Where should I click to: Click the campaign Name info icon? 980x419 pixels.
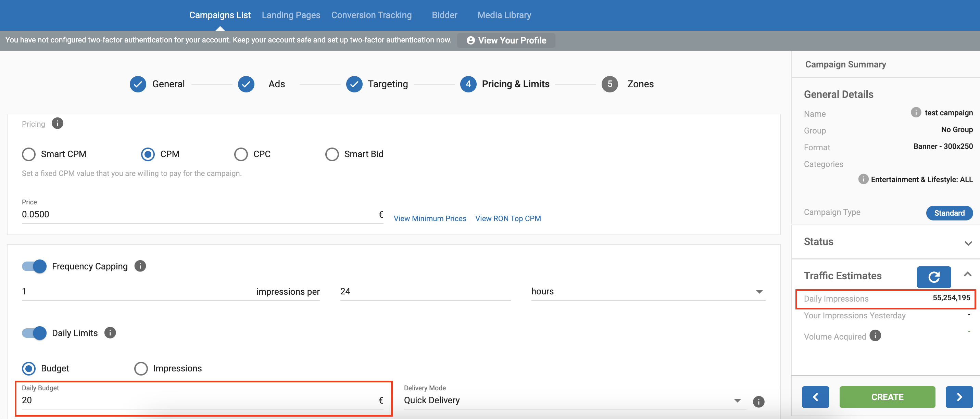click(916, 113)
